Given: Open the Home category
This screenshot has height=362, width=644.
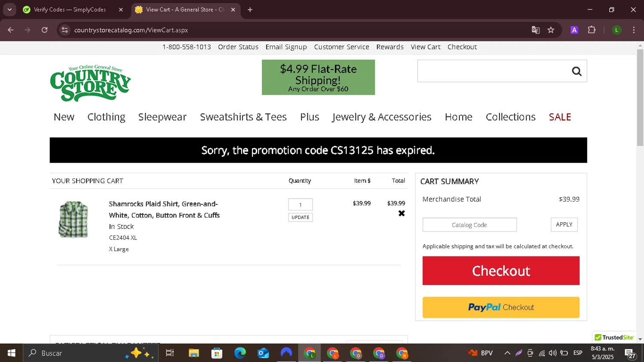Looking at the screenshot, I should [x=459, y=117].
